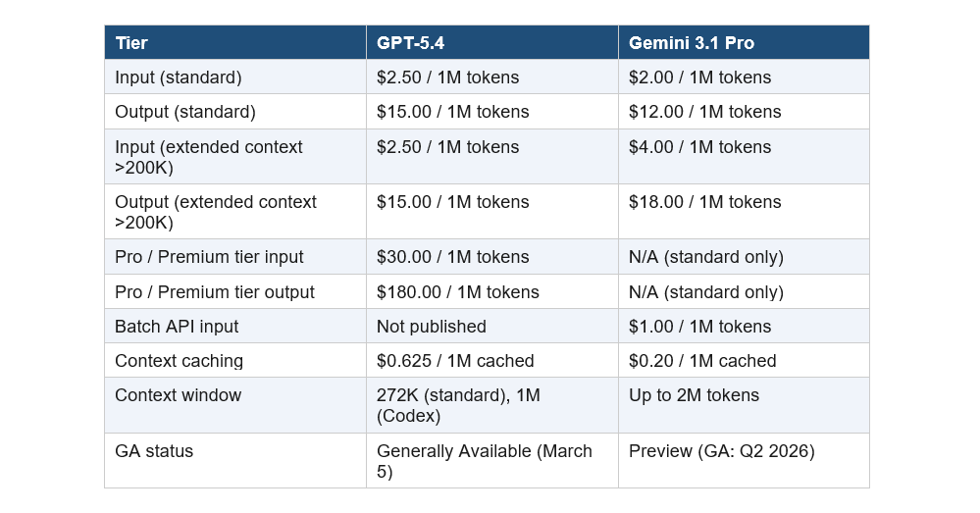Click the $30.00 Pro input price

452,257
